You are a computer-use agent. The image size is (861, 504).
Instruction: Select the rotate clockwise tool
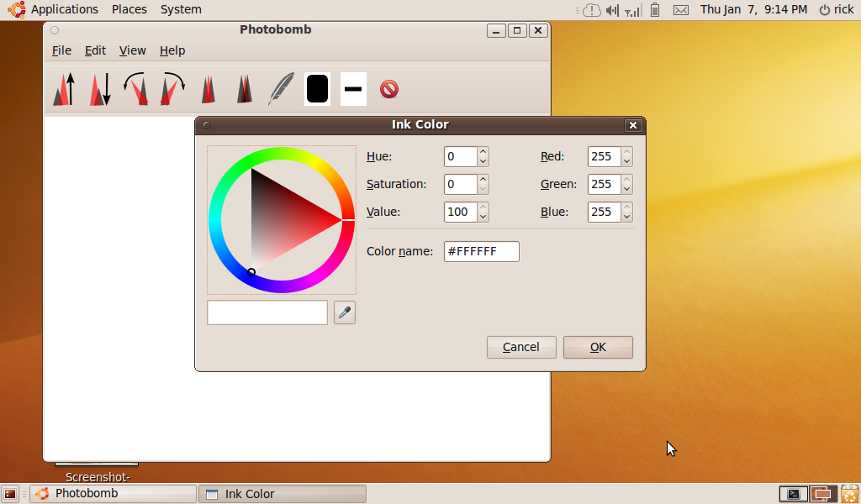point(172,89)
